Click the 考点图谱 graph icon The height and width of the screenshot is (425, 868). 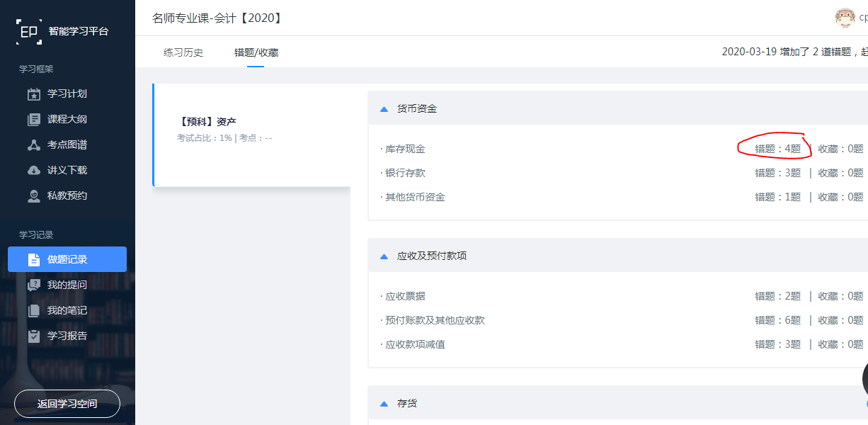point(33,145)
